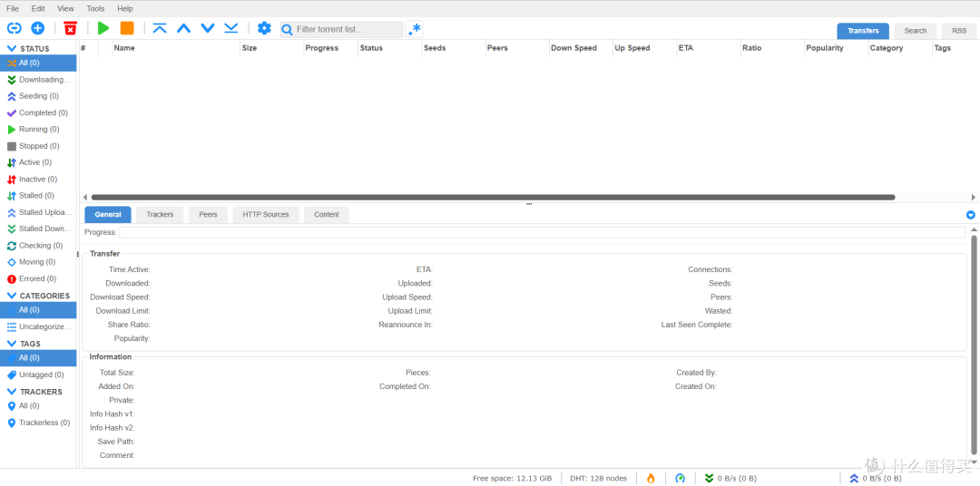Image resolution: width=980 pixels, height=486 pixels.
Task: Collapse the STATUS filter section
Action: point(12,49)
